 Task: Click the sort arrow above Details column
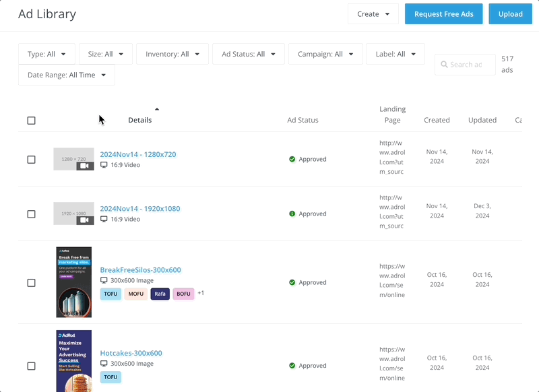tap(157, 108)
